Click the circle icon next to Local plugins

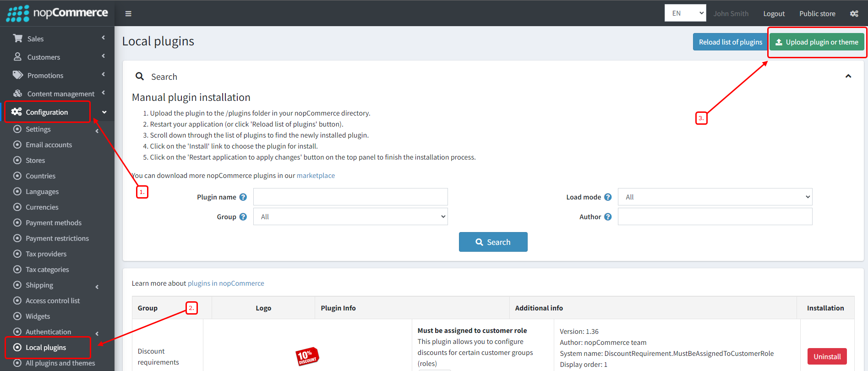(x=17, y=347)
